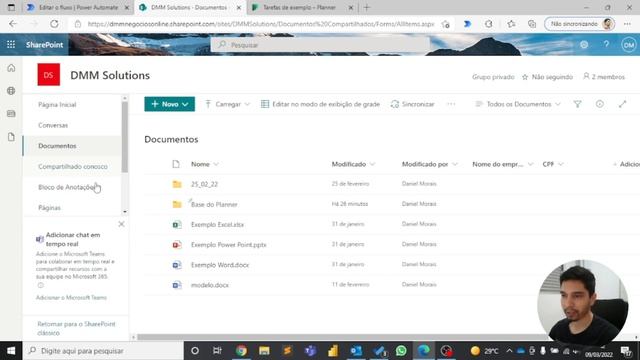Open the SharePoint app launcher waffle

(11, 44)
